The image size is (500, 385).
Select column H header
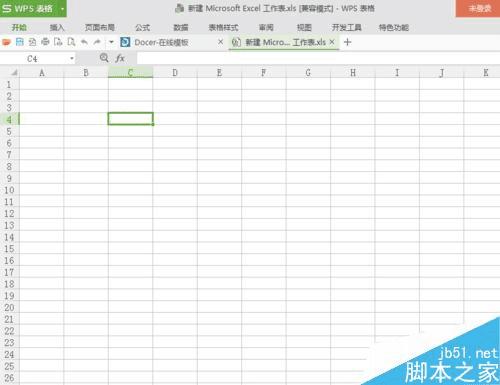tap(353, 73)
